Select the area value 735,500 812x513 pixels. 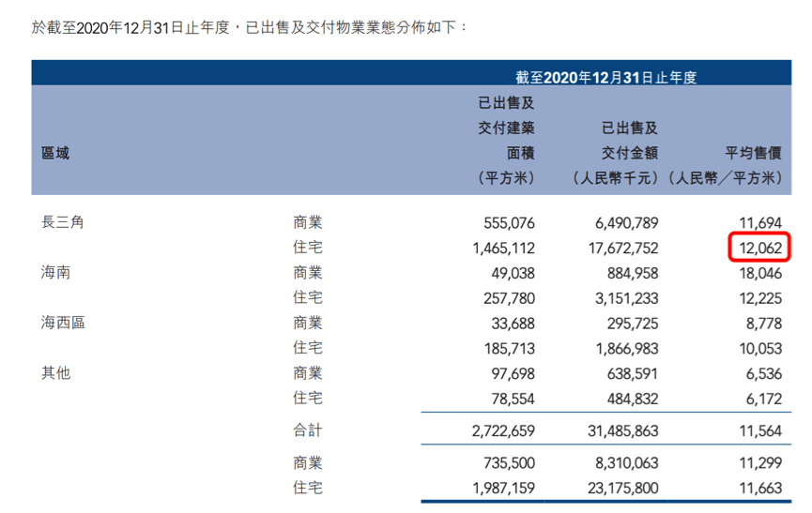pyautogui.click(x=509, y=463)
